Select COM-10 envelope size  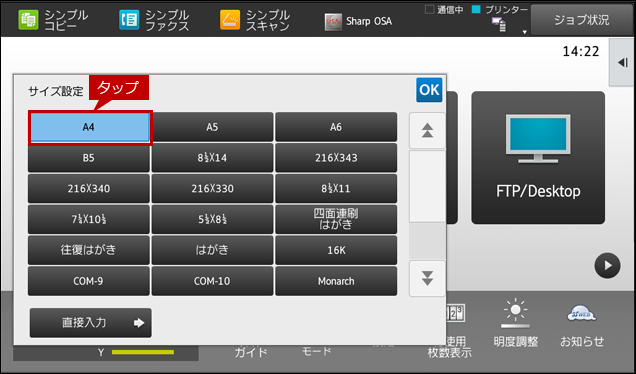(x=212, y=281)
